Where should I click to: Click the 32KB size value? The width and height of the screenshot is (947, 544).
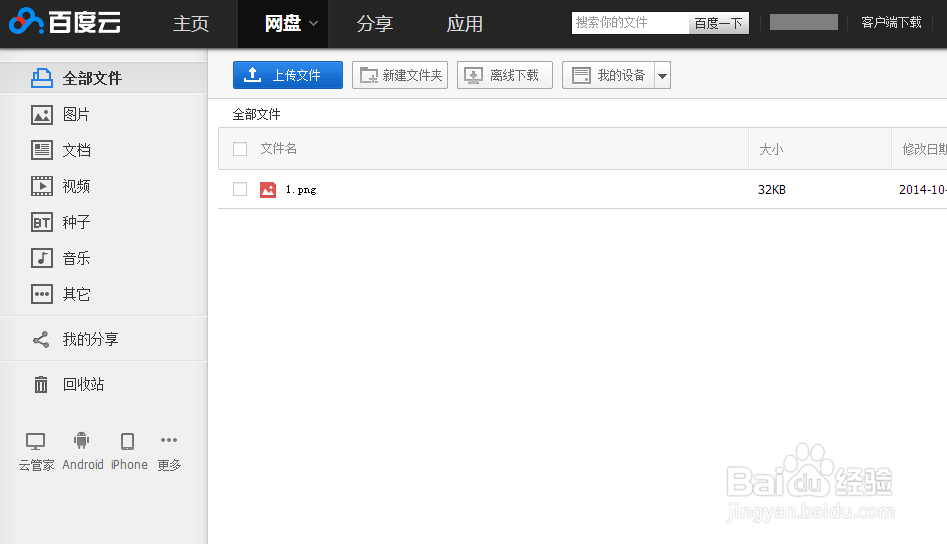pyautogui.click(x=772, y=190)
